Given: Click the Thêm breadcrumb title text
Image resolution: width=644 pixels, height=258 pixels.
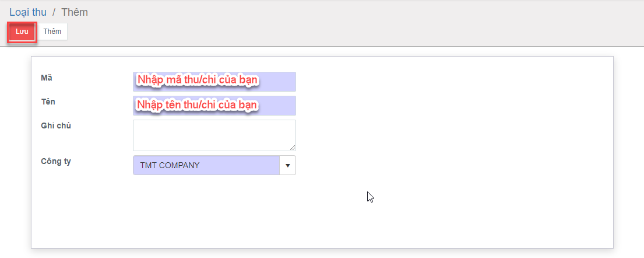Looking at the screenshot, I should [x=75, y=12].
